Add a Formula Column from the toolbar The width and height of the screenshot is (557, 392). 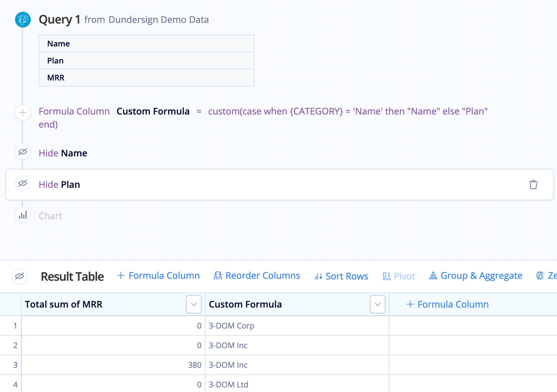tap(158, 276)
